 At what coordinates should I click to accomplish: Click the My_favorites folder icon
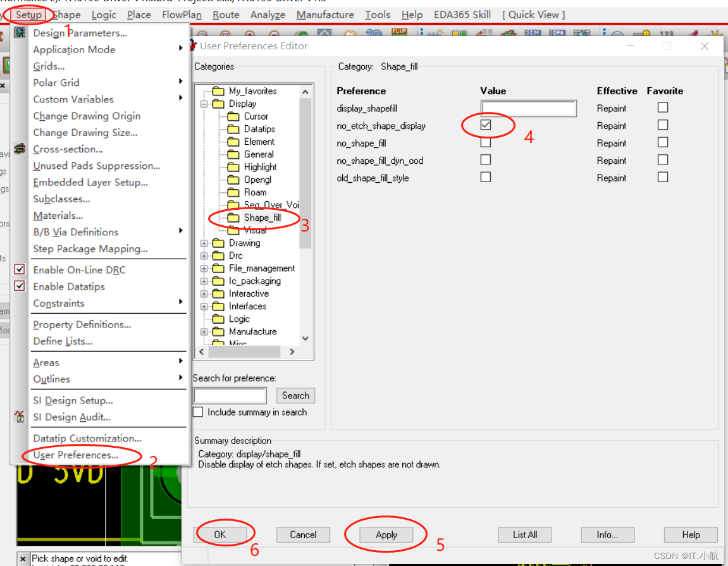219,91
